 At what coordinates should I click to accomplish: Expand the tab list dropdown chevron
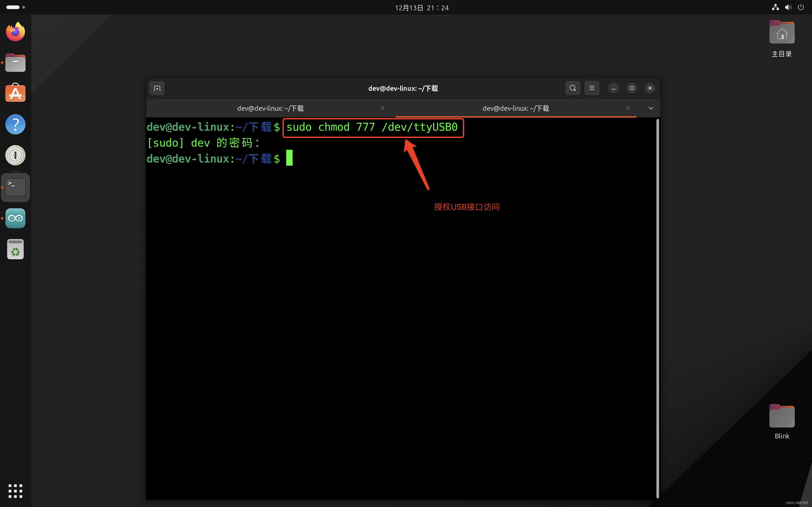[651, 108]
